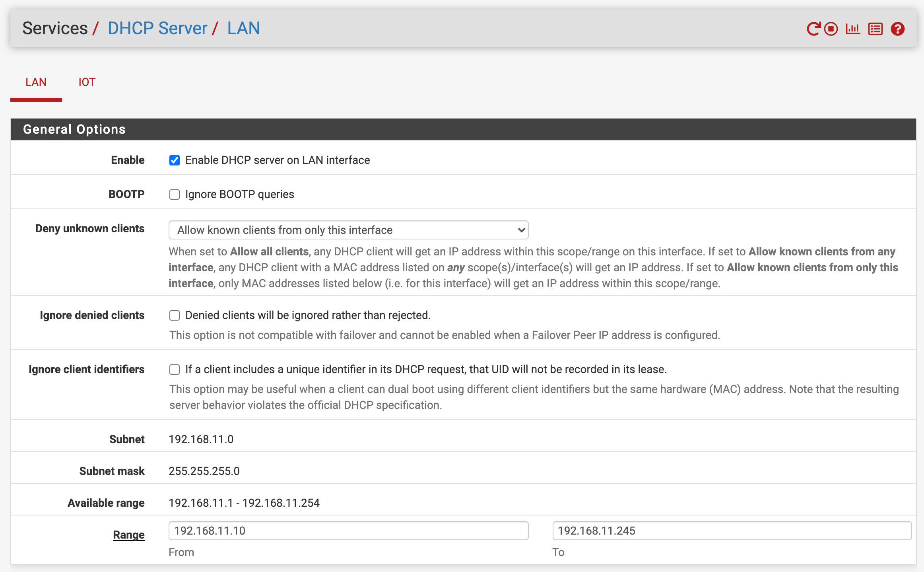Click the Restart Service icon
This screenshot has height=572, width=924.
(x=813, y=29)
